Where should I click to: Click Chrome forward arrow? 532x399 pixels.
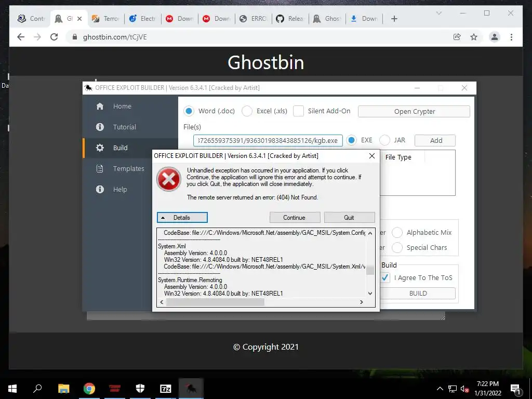[x=37, y=37]
